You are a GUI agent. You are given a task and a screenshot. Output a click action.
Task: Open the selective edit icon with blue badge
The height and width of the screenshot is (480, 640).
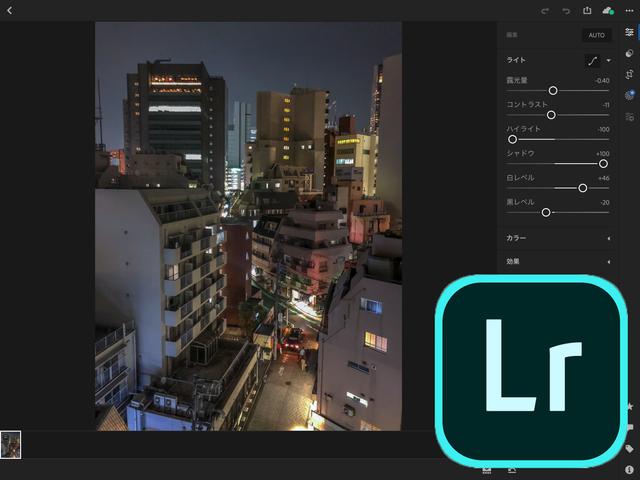click(630, 95)
